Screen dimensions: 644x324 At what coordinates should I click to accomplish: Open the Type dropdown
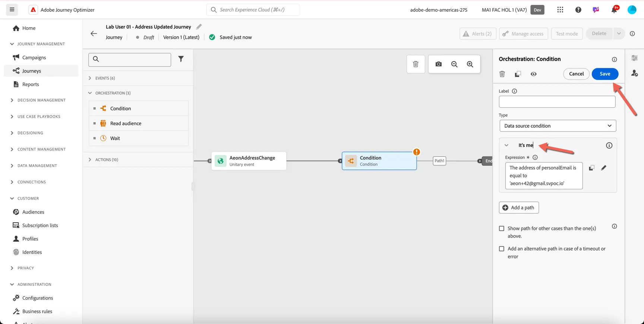click(558, 126)
